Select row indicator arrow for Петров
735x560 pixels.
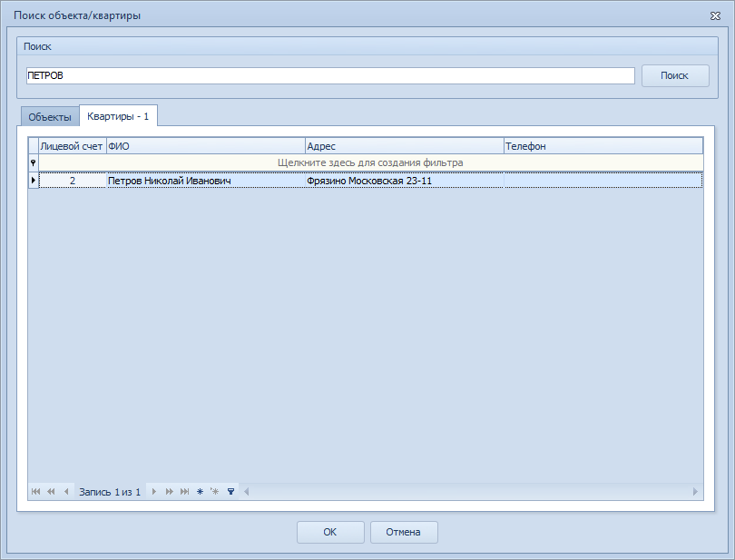34,180
